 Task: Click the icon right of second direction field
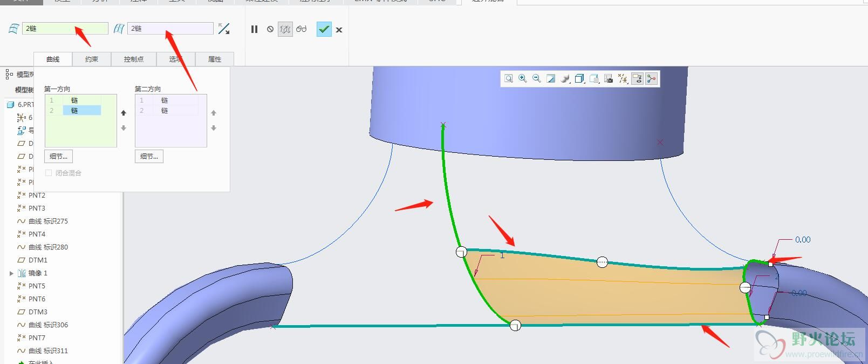pyautogui.click(x=224, y=29)
